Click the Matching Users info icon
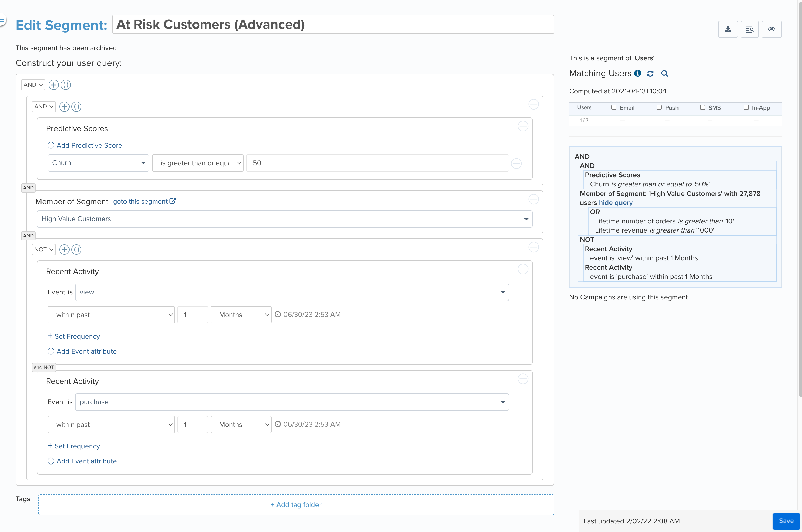Viewport: 802px width, 532px height. 638,73
